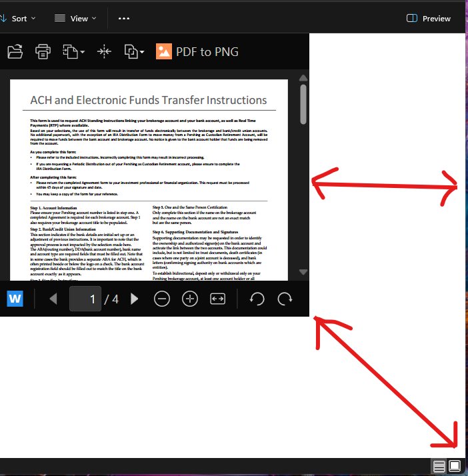Click the PDF to PNG button
The width and height of the screenshot is (468, 476).
[x=197, y=51]
